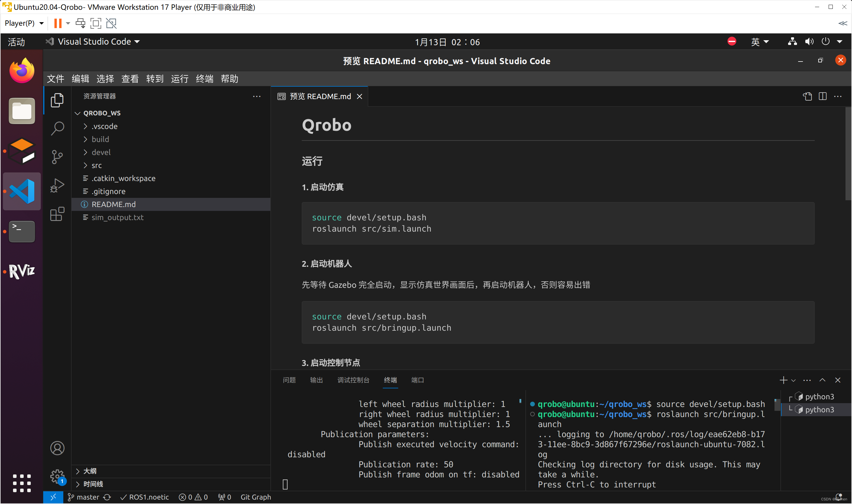This screenshot has height=504, width=852.
Task: Open remote window indicator in status bar
Action: point(53,497)
